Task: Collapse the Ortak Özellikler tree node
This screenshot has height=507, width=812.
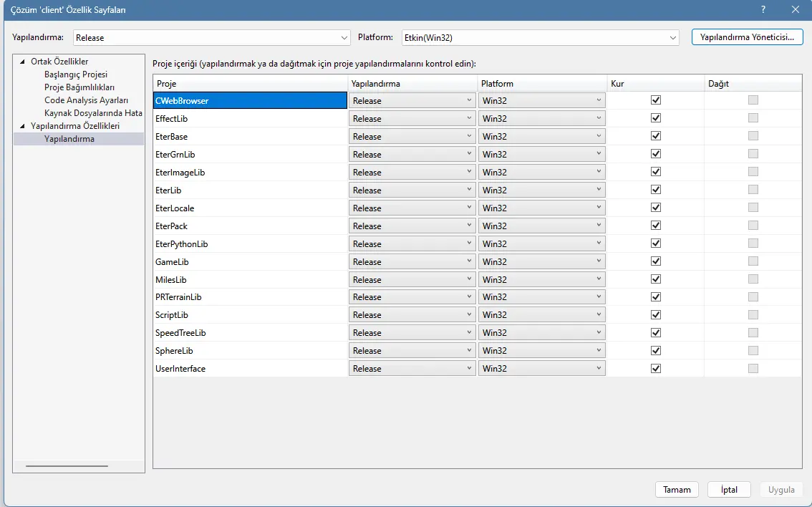Action: click(21, 62)
